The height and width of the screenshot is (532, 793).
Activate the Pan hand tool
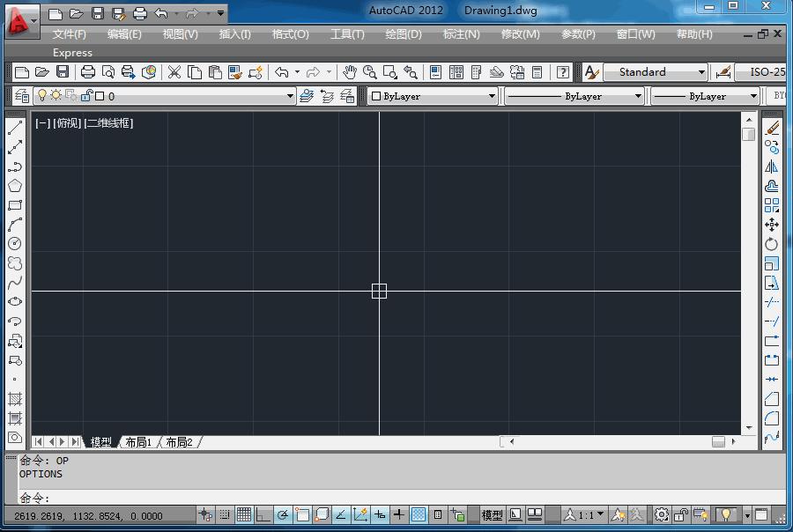[x=350, y=72]
